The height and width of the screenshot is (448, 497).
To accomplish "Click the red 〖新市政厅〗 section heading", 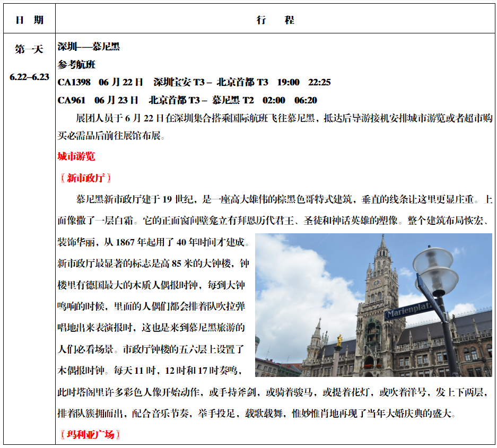I will (x=85, y=178).
